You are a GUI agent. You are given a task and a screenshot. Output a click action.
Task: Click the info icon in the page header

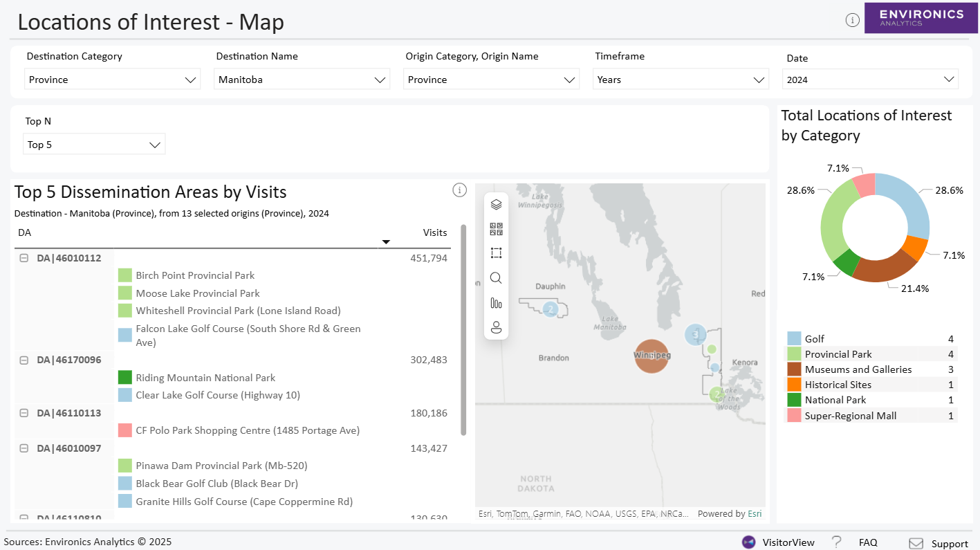852,20
